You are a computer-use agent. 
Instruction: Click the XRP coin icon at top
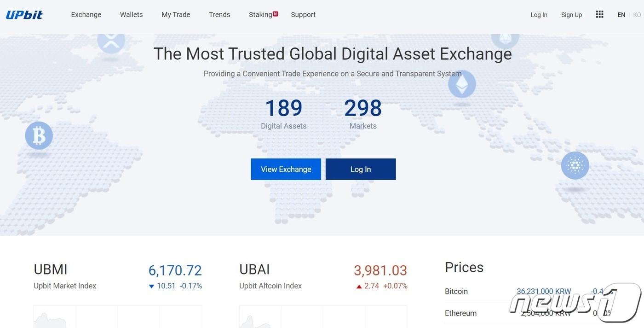click(x=111, y=41)
